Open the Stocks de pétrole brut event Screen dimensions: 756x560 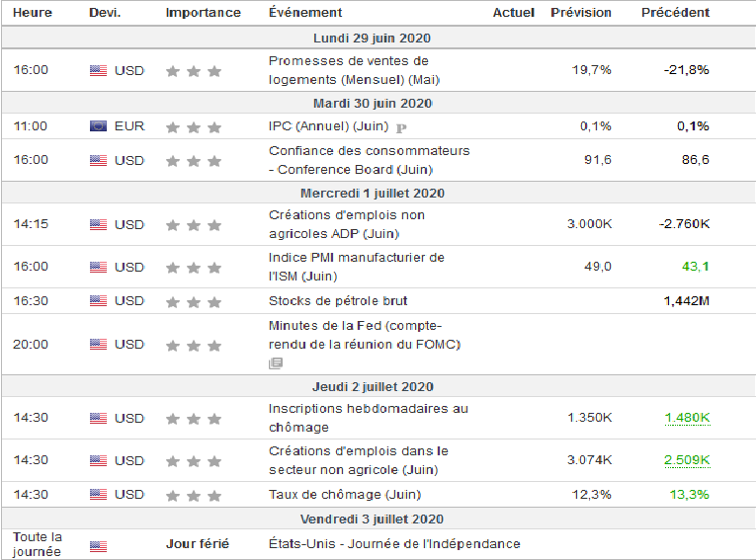pos(338,300)
